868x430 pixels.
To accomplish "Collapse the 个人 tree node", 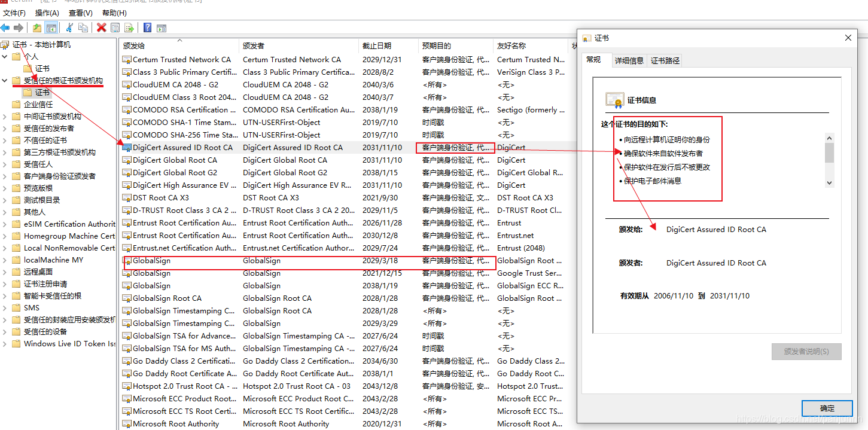I will (5, 57).
